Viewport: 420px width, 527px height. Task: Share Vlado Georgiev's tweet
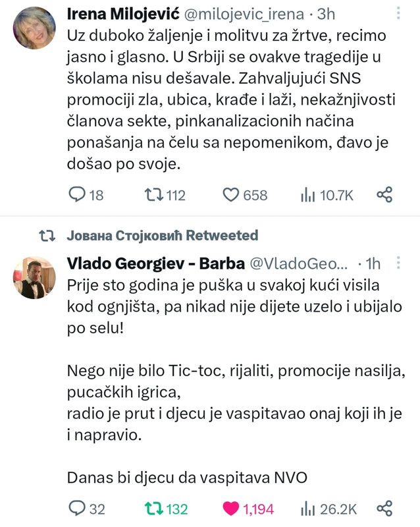pos(384,509)
